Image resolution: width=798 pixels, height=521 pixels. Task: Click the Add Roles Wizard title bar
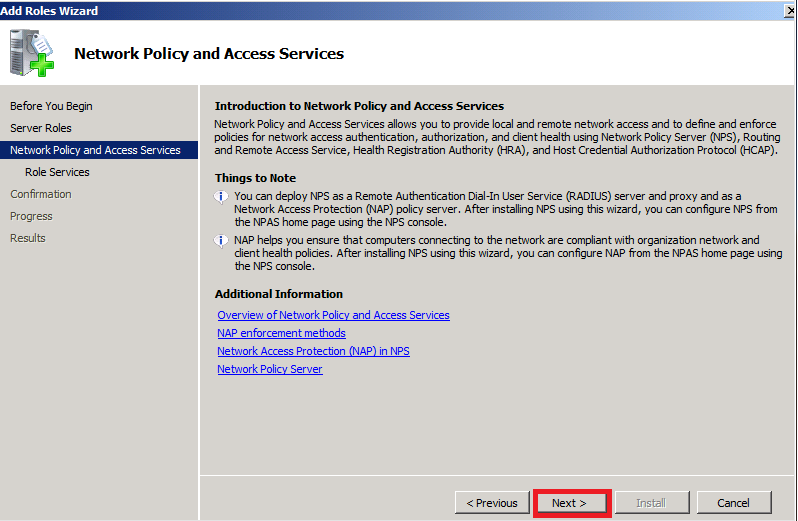coord(400,10)
